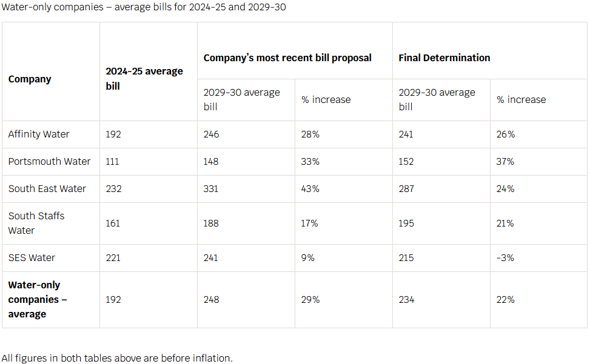This screenshot has width=590, height=364.
Task: Click the before inflation footnote text
Action: pyautogui.click(x=117, y=358)
